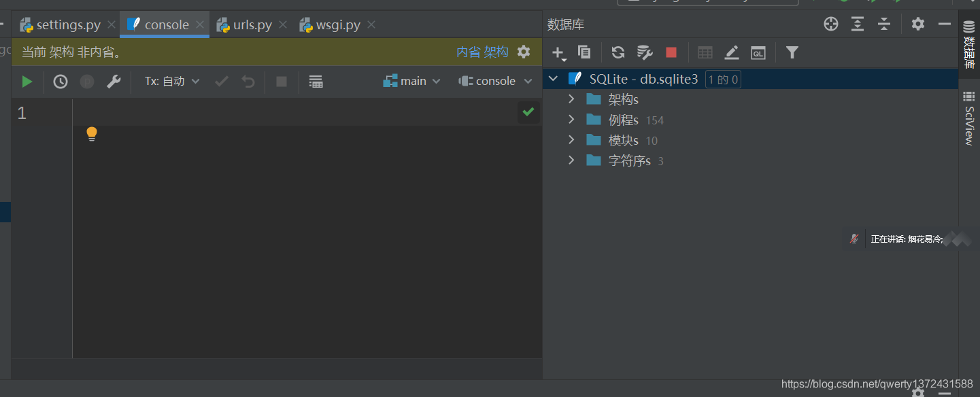Open console settings wrench icon
This screenshot has width=980, height=397.
[x=114, y=82]
